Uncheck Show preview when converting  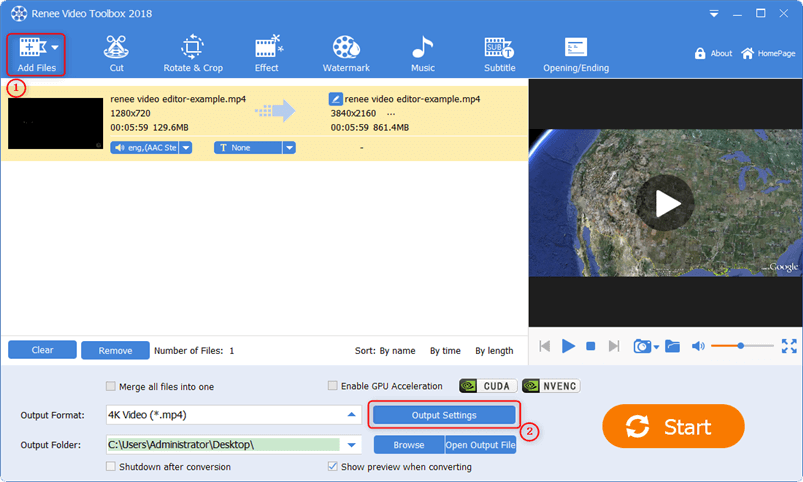click(x=333, y=467)
